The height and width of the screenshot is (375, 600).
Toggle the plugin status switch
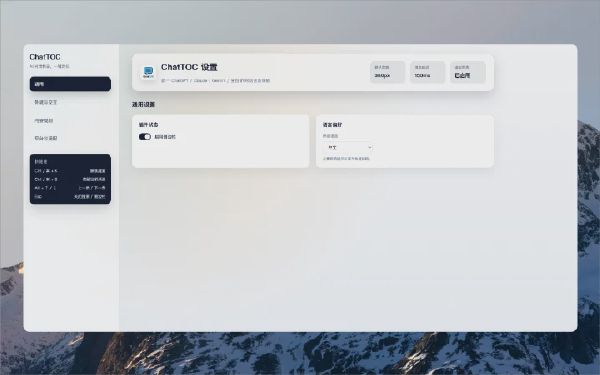coord(145,137)
